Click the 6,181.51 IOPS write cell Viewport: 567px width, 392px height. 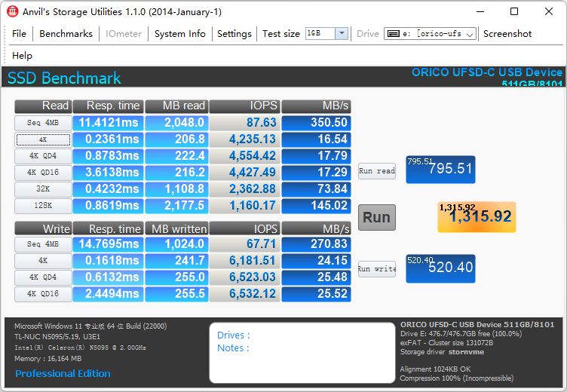(244, 260)
